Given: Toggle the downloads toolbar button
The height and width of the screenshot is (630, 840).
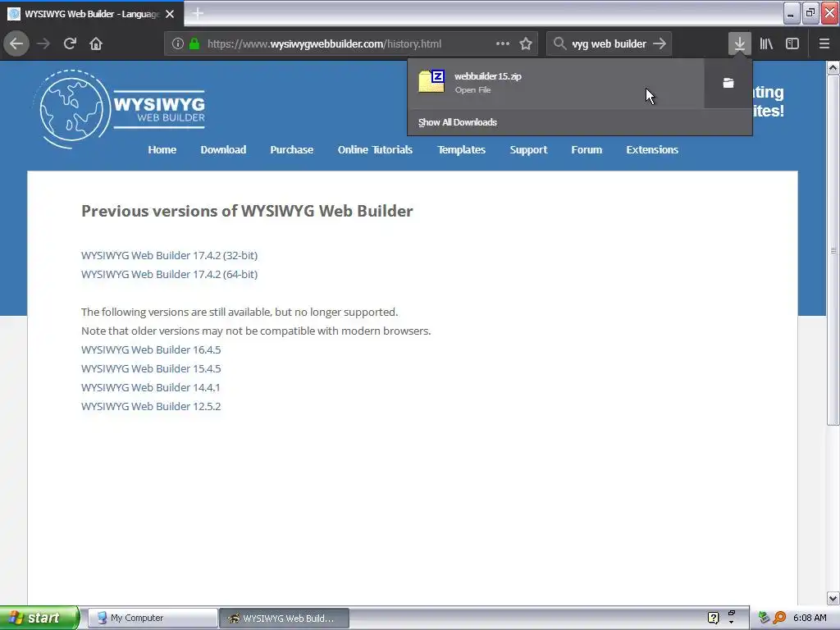Looking at the screenshot, I should pyautogui.click(x=739, y=43).
